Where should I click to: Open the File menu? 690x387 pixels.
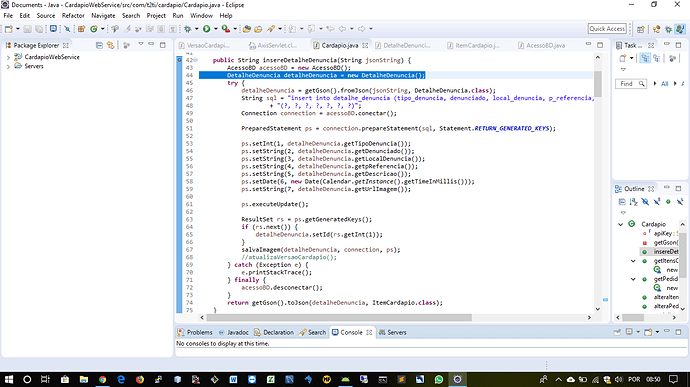[8, 15]
